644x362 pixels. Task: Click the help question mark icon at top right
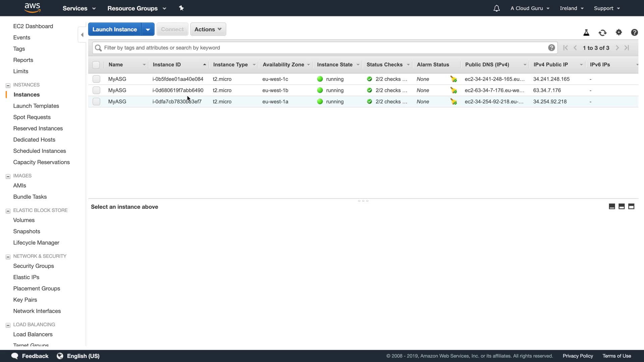click(x=634, y=32)
